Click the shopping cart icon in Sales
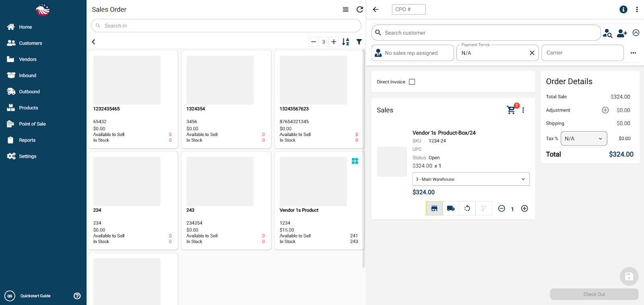The image size is (644, 305). coord(511,110)
